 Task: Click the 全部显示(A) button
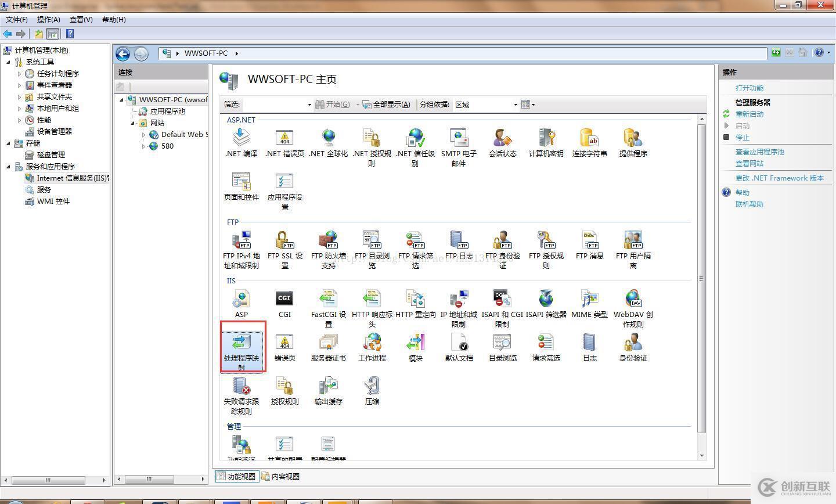click(x=387, y=105)
